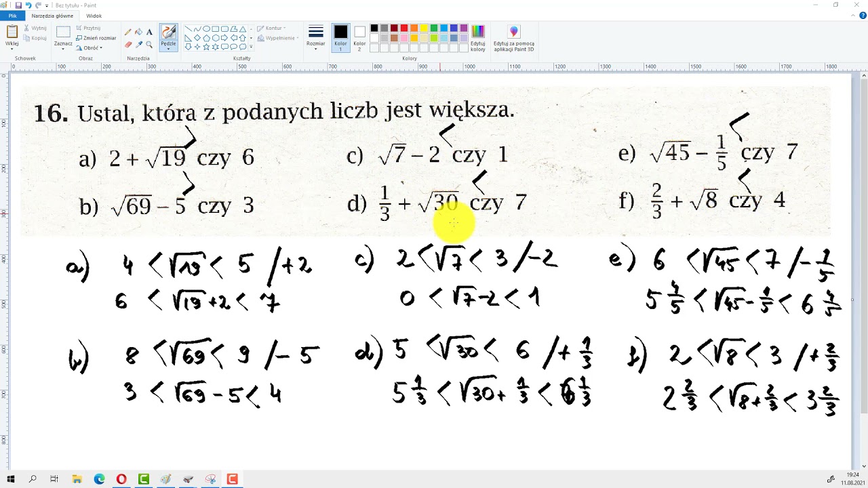Expand the Wklej paste options arrow

pos(12,49)
